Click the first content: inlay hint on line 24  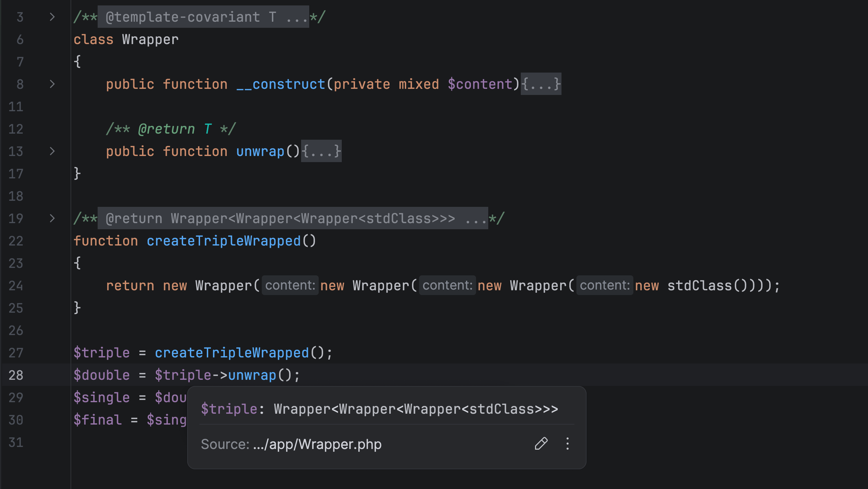pos(290,285)
